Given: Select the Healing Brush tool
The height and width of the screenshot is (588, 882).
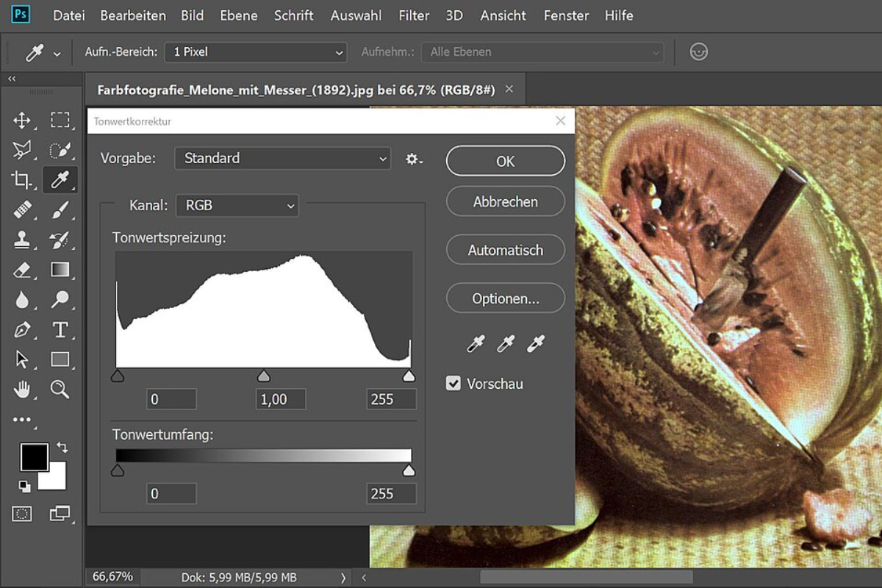Looking at the screenshot, I should pyautogui.click(x=22, y=209).
